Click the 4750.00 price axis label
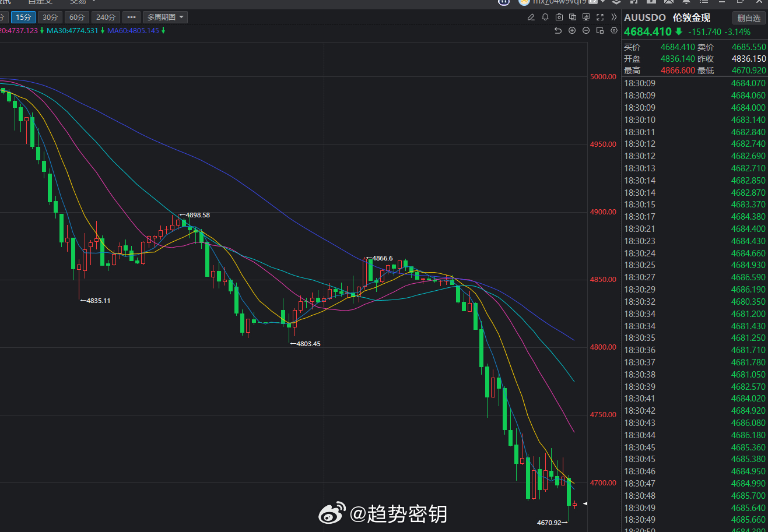Viewport: 768px width, 532px height. point(603,415)
